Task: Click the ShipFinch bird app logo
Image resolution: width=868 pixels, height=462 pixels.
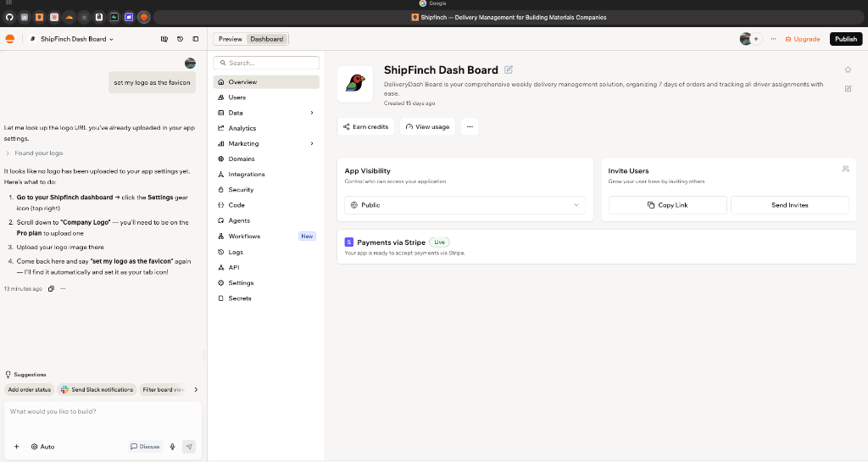Action: (355, 84)
